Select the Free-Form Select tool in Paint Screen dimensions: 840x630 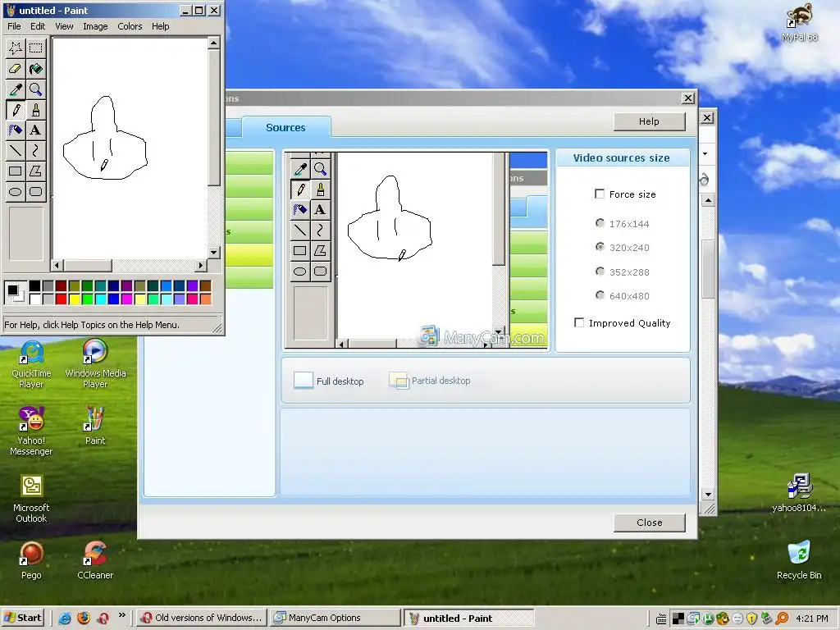(16, 48)
